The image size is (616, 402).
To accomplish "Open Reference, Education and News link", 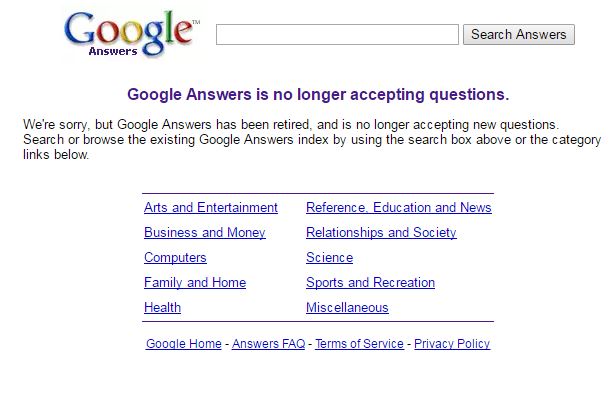I will click(399, 208).
